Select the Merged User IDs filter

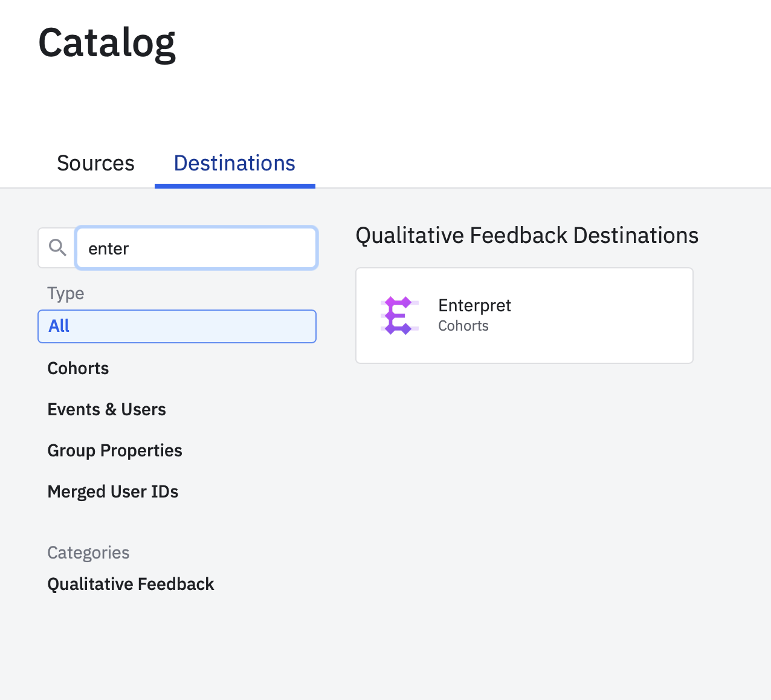click(113, 491)
